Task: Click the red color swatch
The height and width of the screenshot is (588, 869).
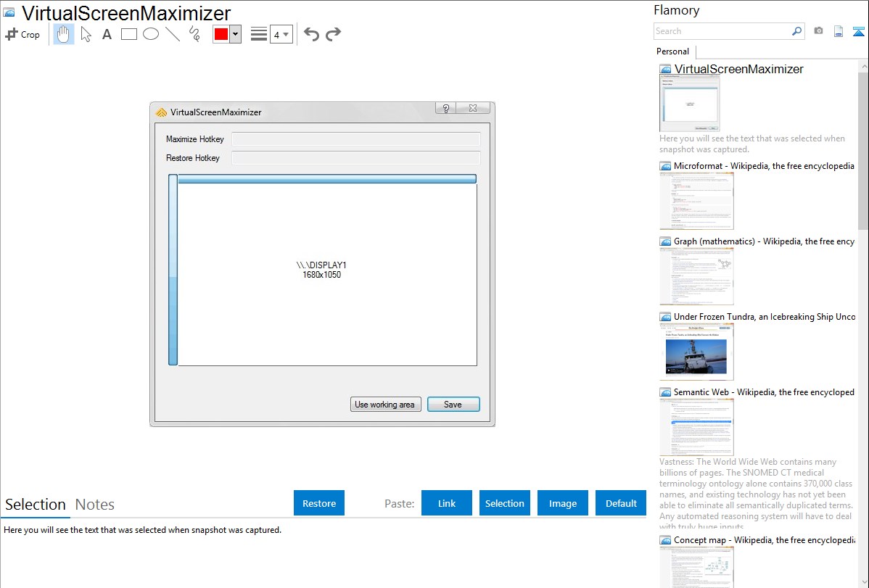Action: pyautogui.click(x=221, y=34)
